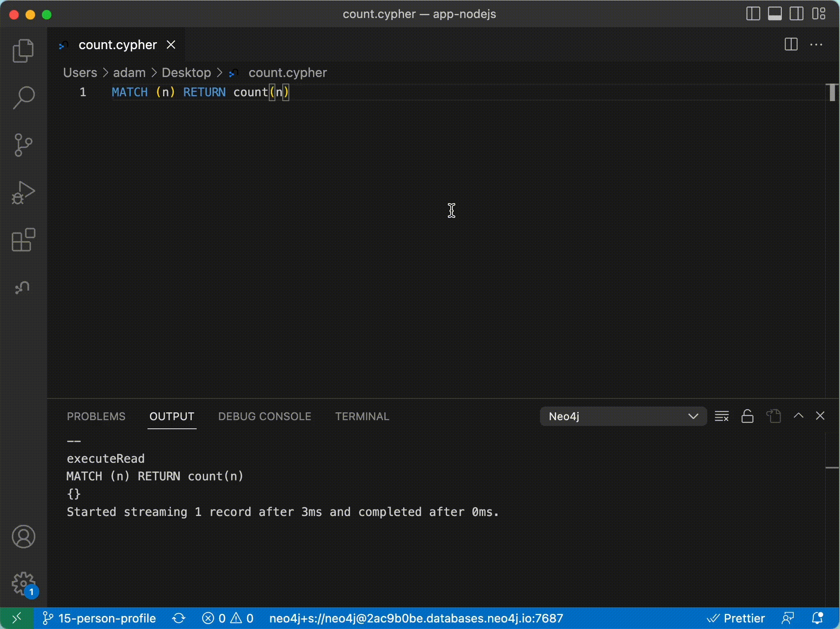The width and height of the screenshot is (840, 629).
Task: Switch to the DEBUG CONSOLE tab
Action: [264, 416]
